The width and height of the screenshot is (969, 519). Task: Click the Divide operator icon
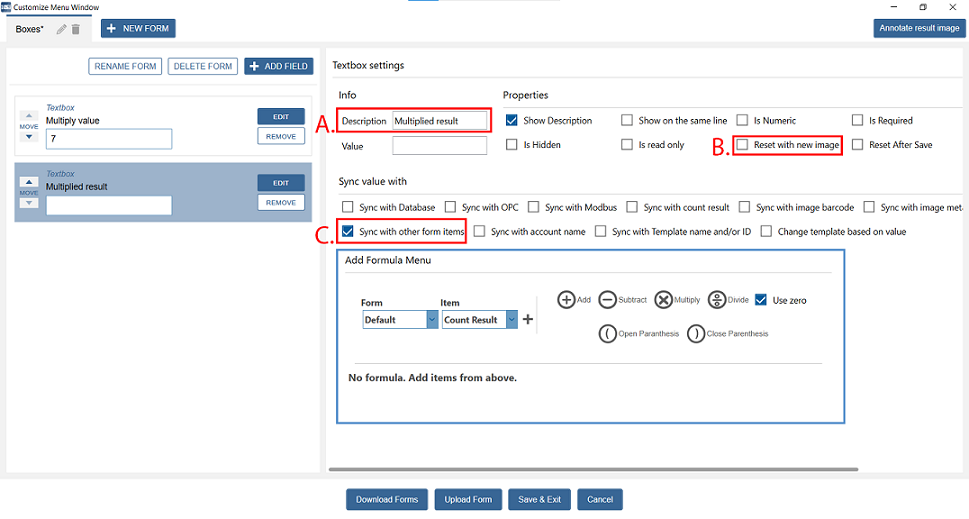(x=716, y=300)
